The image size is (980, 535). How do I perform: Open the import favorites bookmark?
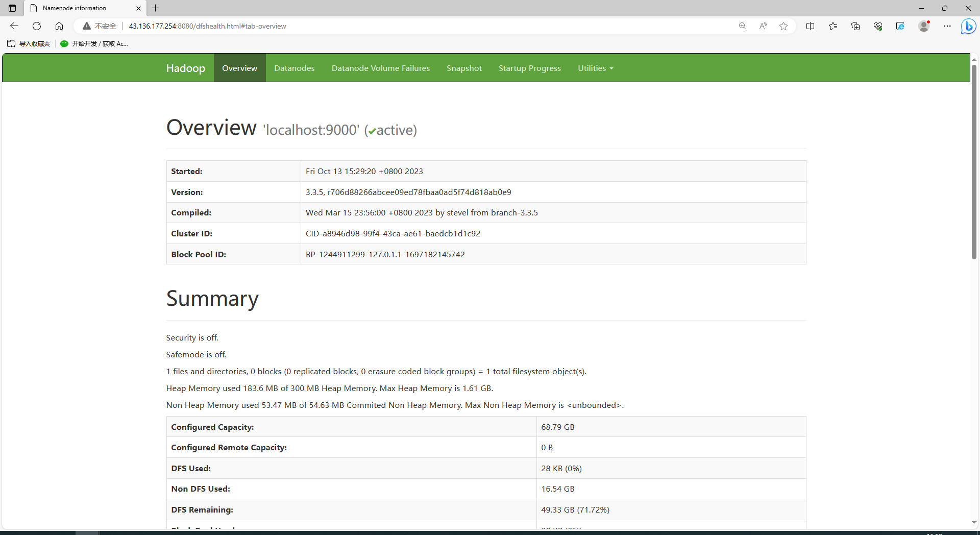[x=29, y=44]
